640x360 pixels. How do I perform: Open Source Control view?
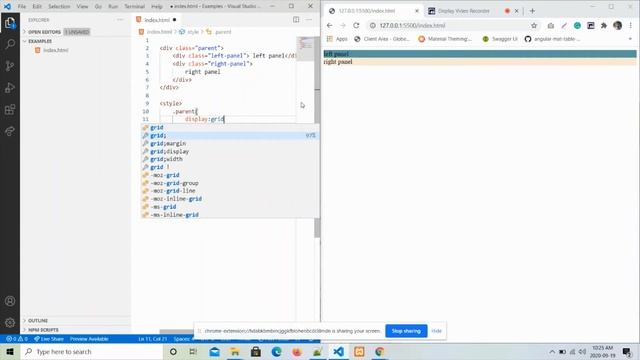[10, 66]
